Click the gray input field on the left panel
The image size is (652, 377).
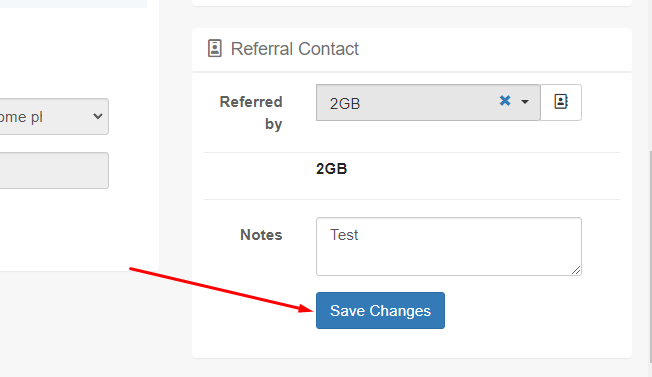(54, 170)
